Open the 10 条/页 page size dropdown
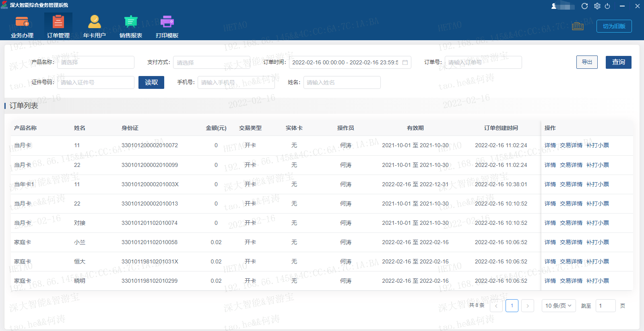644x331 pixels. point(558,306)
